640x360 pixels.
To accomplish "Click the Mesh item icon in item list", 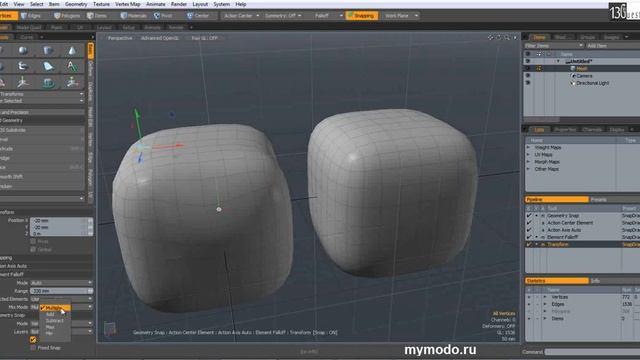I will (573, 69).
